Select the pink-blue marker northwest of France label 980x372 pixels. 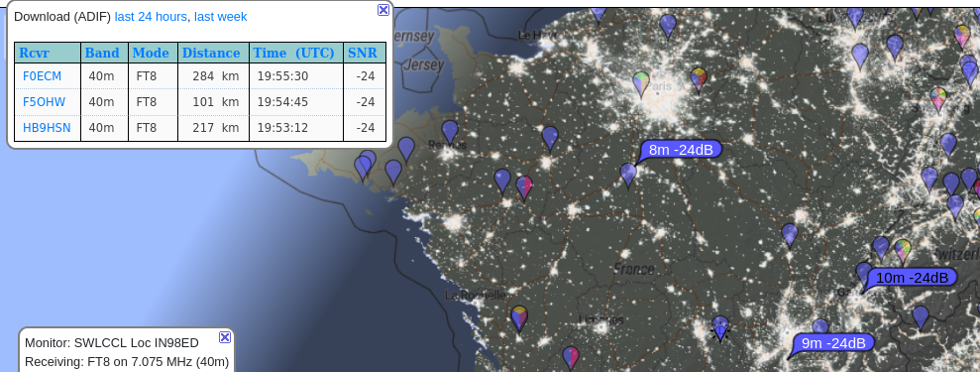524,187
